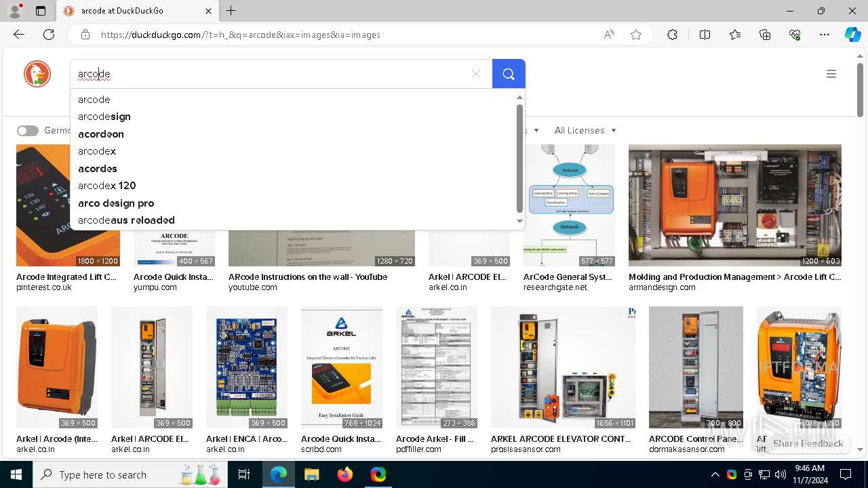Close the arcode at DuckDuckGo tab
The image size is (868, 488).
pos(208,11)
